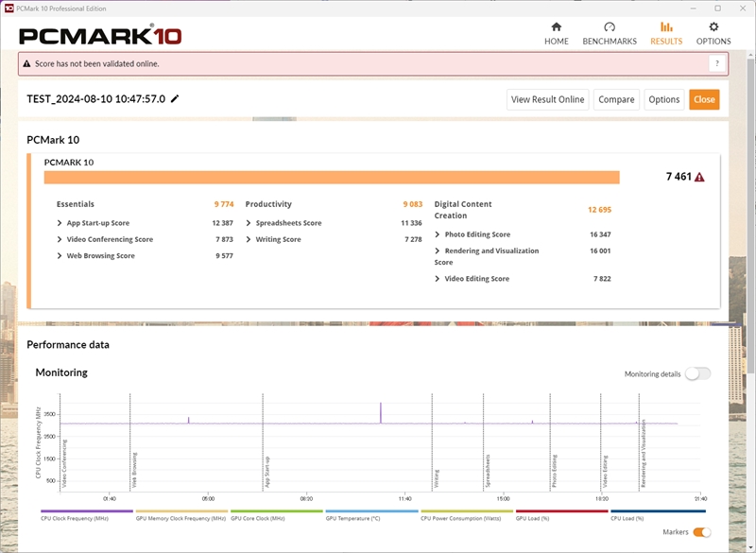Expand Web Browsing Score
Screen dimensions: 756x553
(60, 255)
